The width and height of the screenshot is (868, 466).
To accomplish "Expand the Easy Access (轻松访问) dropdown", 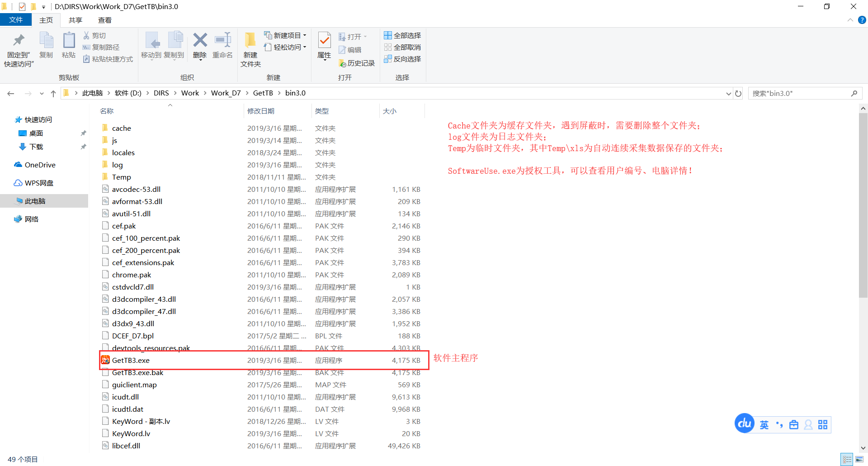I will (305, 47).
